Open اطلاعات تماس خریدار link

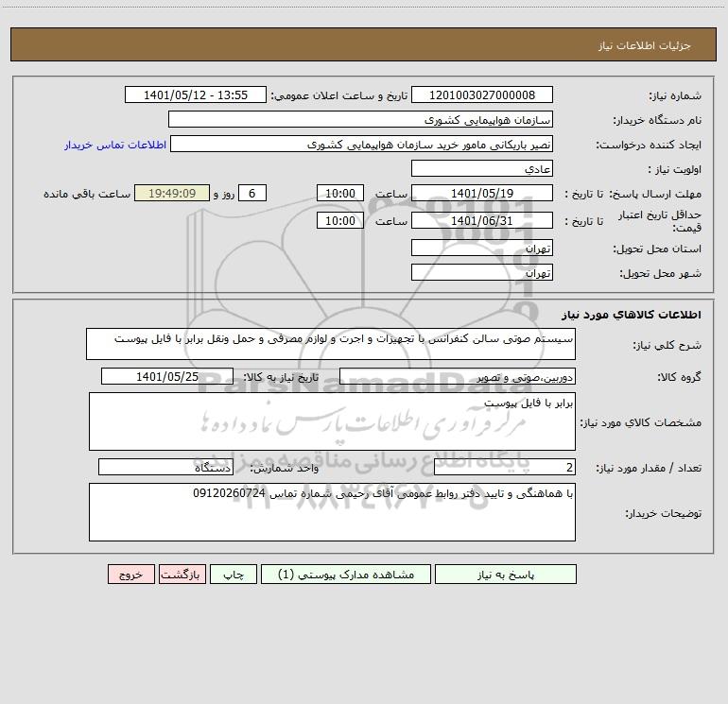115,145
